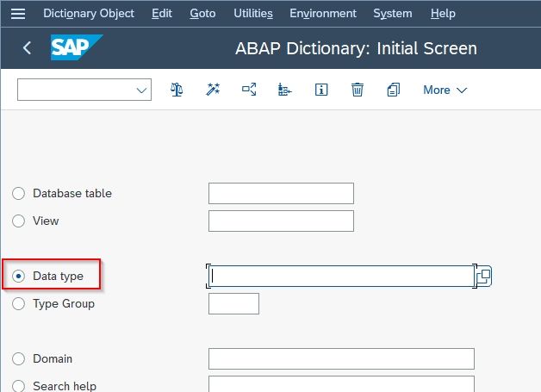The height and width of the screenshot is (392, 541).
Task: Open the Environment menu
Action: coord(323,14)
